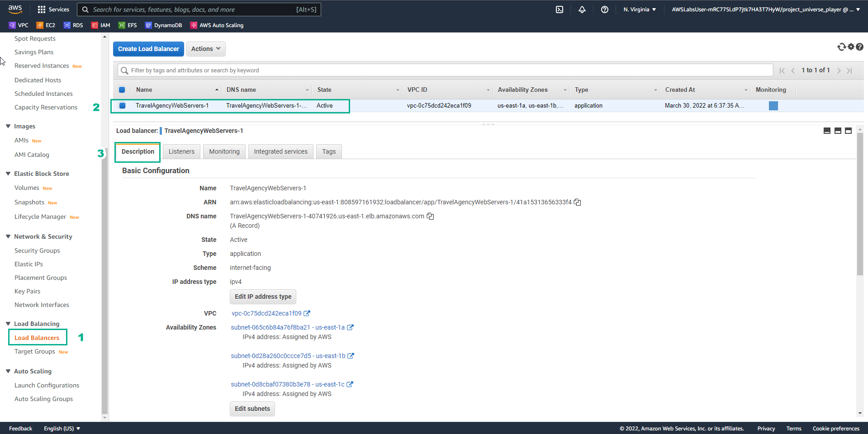Set details pane to half layout

[838, 131]
